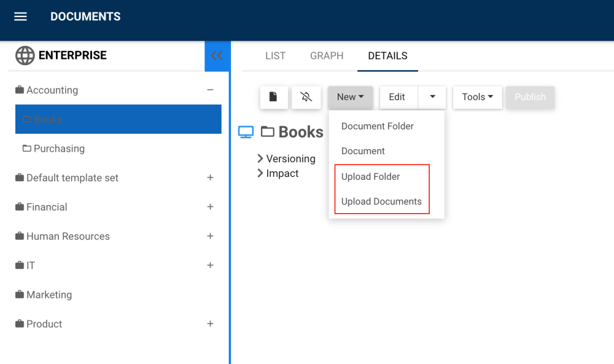Collapse the left sidebar with the double chevron

[x=217, y=55]
